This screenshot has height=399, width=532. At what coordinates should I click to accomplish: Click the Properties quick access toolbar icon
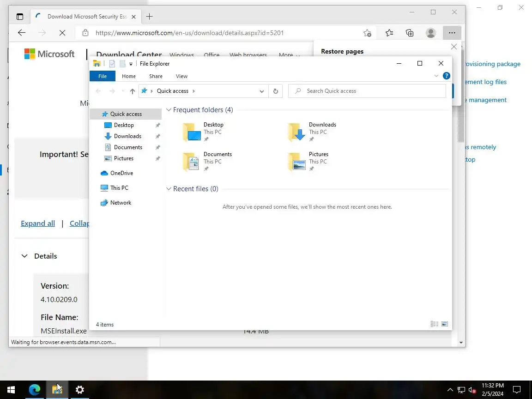112,63
